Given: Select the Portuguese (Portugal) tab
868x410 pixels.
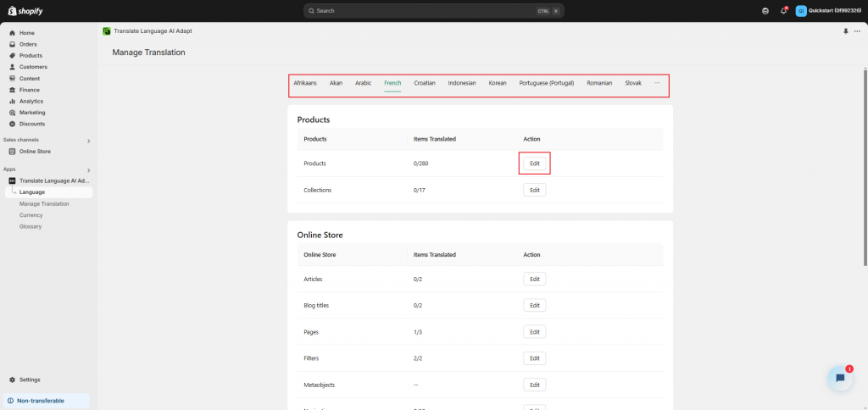Looking at the screenshot, I should coord(546,83).
